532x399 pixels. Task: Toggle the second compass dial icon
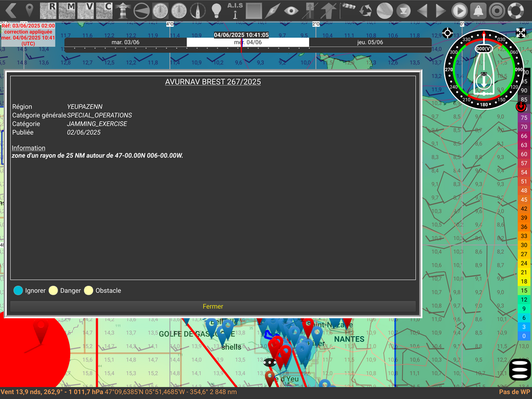pos(179,10)
